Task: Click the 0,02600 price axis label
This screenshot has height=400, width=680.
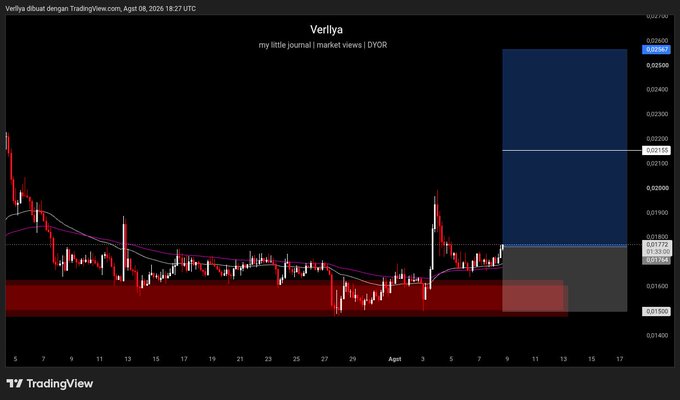Action: 657,40
